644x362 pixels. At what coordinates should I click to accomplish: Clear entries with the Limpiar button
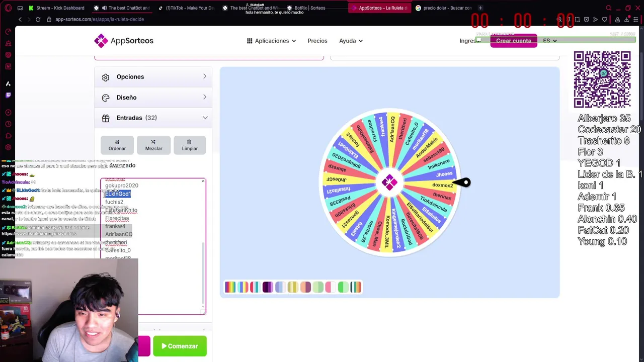(x=190, y=145)
